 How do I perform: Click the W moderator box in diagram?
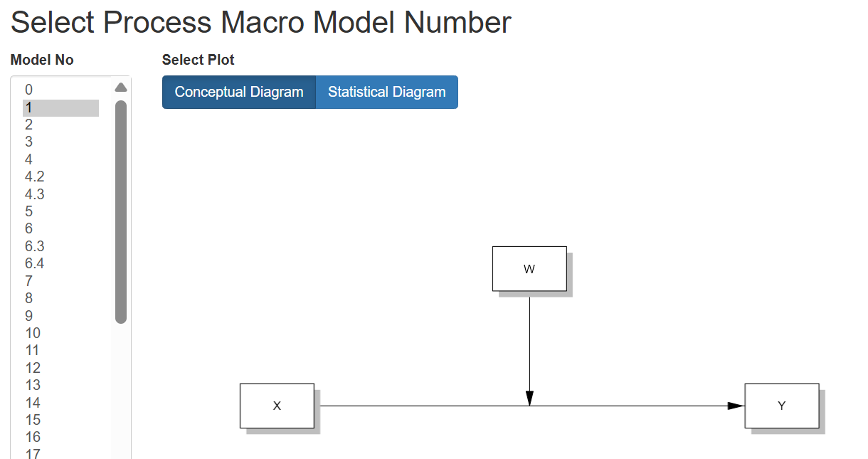point(529,269)
